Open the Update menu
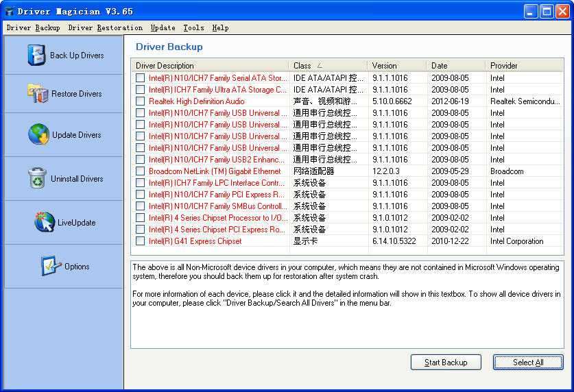 point(163,28)
